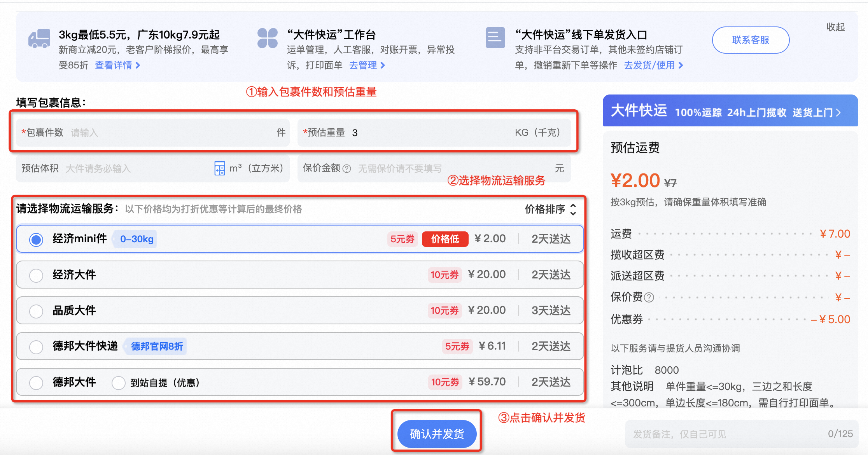Click the help icon beside 保价金额

[x=347, y=168]
